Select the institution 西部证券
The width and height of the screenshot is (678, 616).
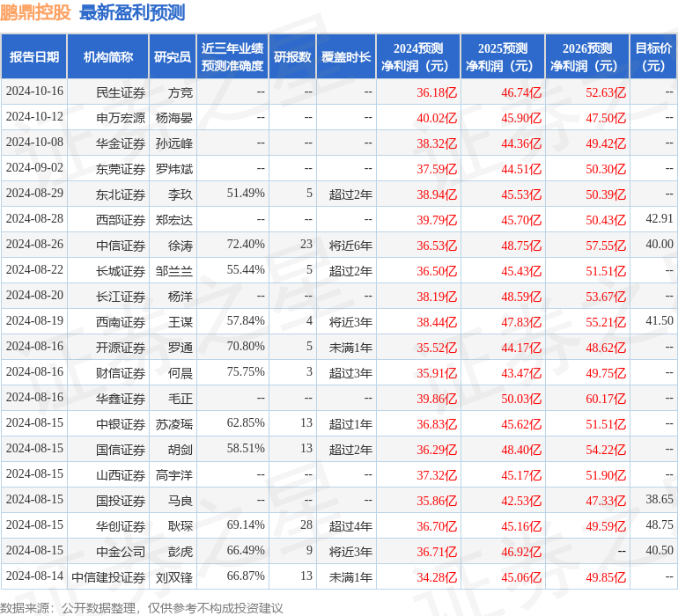tap(121, 220)
